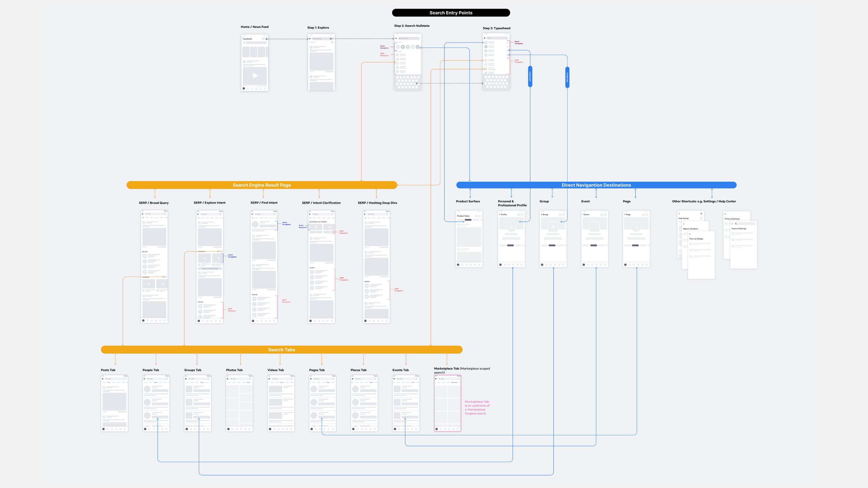
Task: Click back chevron in Terms & Policies card
Action: click(x=690, y=234)
